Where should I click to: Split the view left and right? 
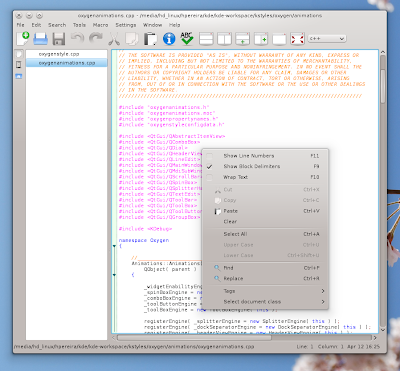click(224, 39)
